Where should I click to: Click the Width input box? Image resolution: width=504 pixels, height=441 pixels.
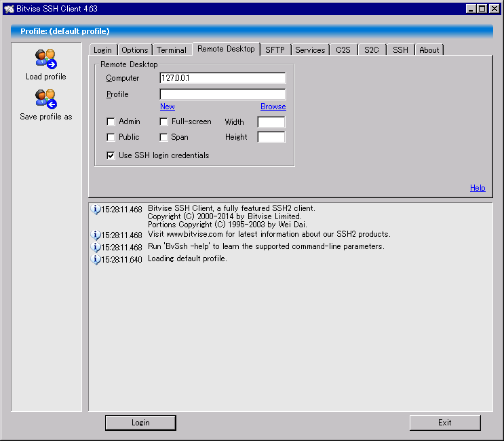click(271, 122)
